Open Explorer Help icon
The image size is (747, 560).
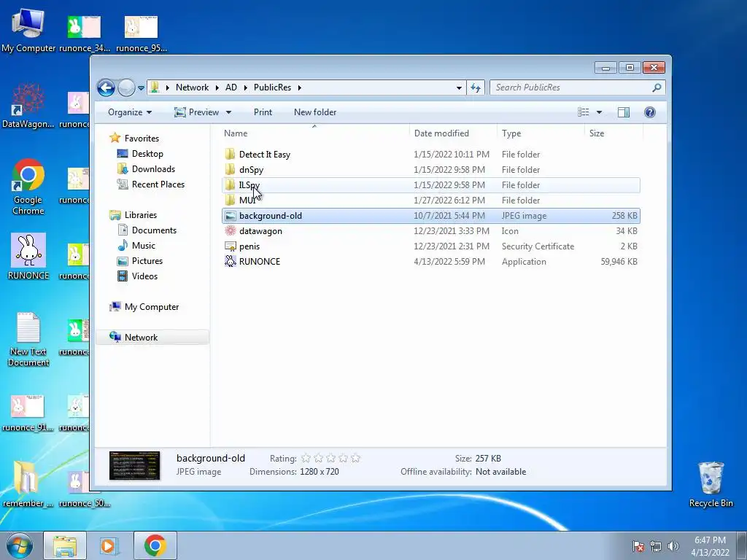[650, 112]
